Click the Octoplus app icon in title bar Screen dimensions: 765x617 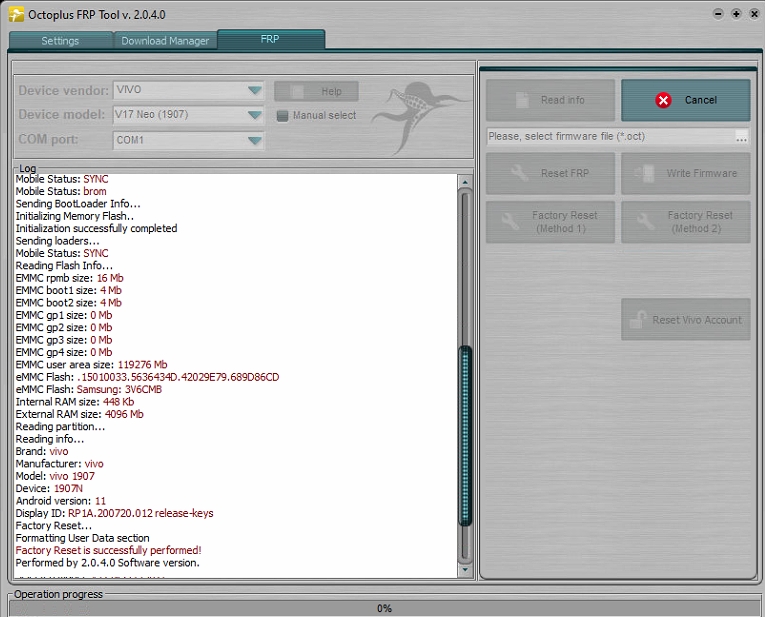point(16,15)
